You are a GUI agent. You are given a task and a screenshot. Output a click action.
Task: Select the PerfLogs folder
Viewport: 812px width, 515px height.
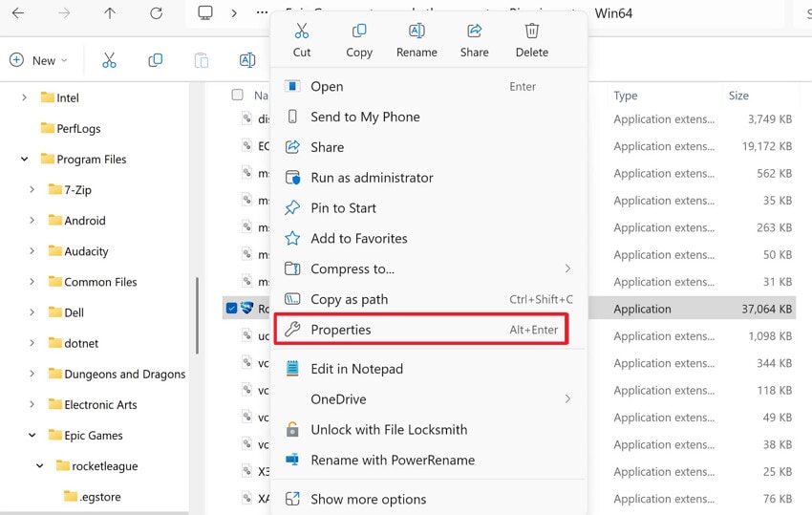pos(71,128)
